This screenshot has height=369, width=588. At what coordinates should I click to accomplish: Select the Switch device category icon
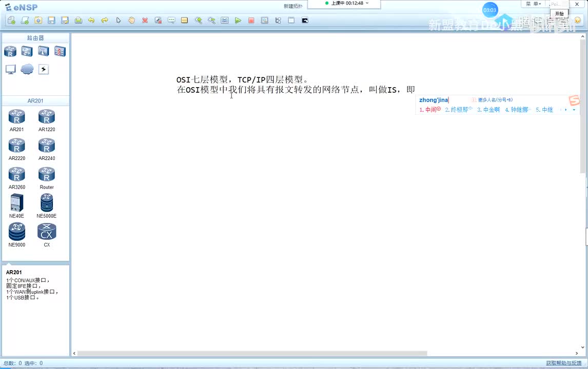(x=27, y=51)
